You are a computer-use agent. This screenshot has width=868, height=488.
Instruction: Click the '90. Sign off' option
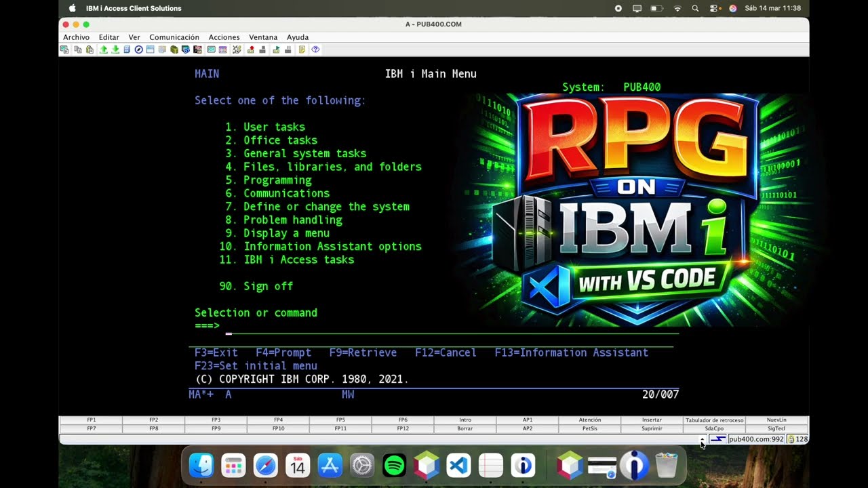coord(256,287)
